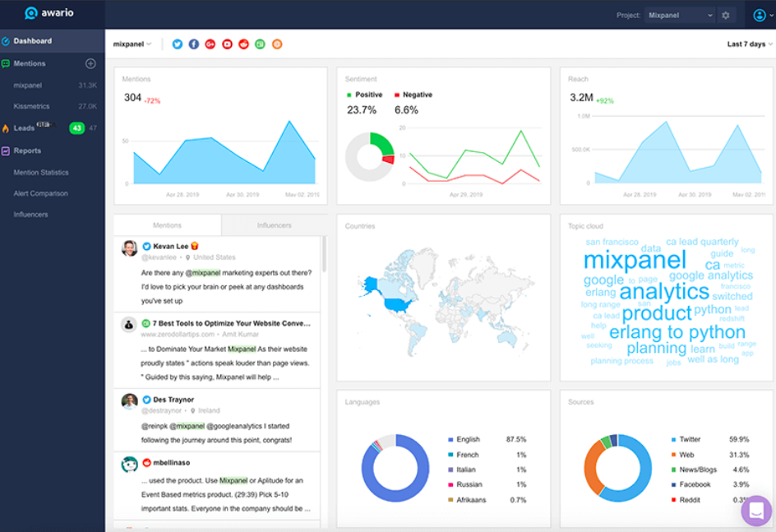The width and height of the screenshot is (776, 532).
Task: Click the green News/Blogs source icon
Action: pyautogui.click(x=261, y=44)
